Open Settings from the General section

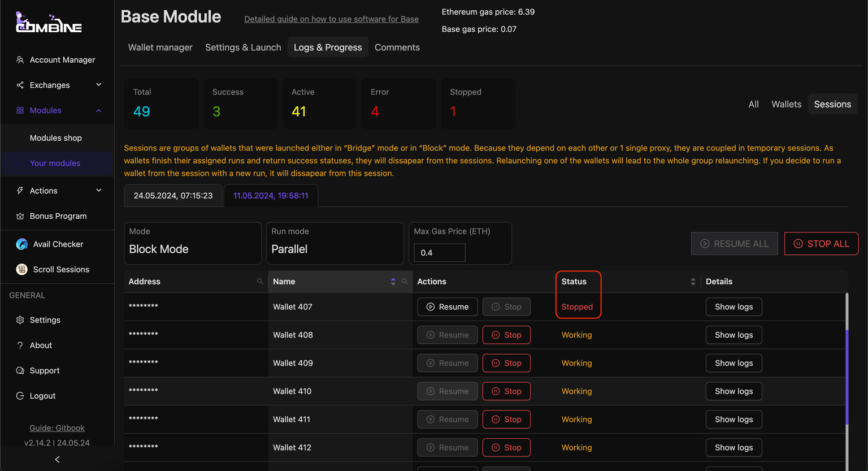pos(45,320)
